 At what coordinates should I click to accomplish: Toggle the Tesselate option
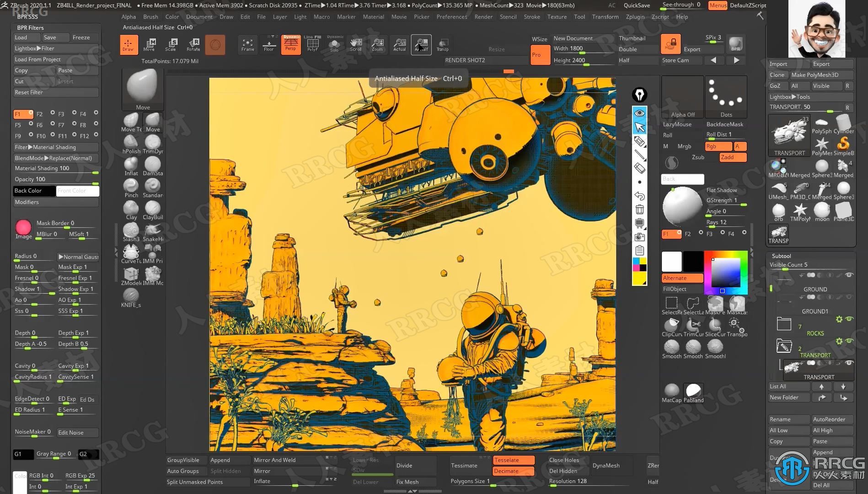click(514, 460)
